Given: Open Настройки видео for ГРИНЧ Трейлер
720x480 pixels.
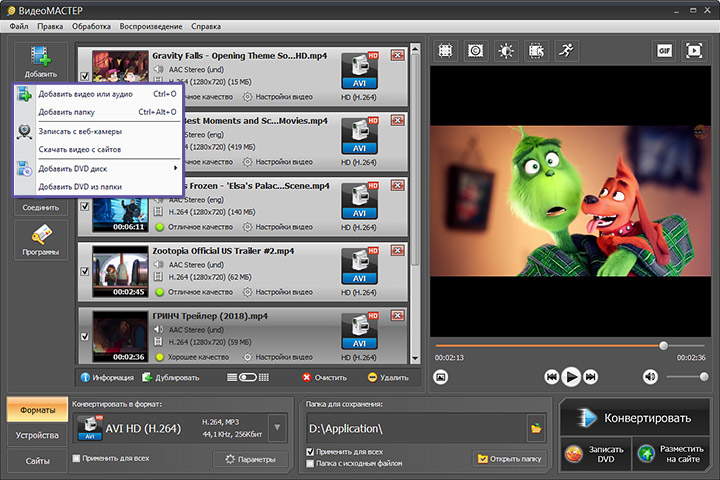Looking at the screenshot, I should pos(278,357).
